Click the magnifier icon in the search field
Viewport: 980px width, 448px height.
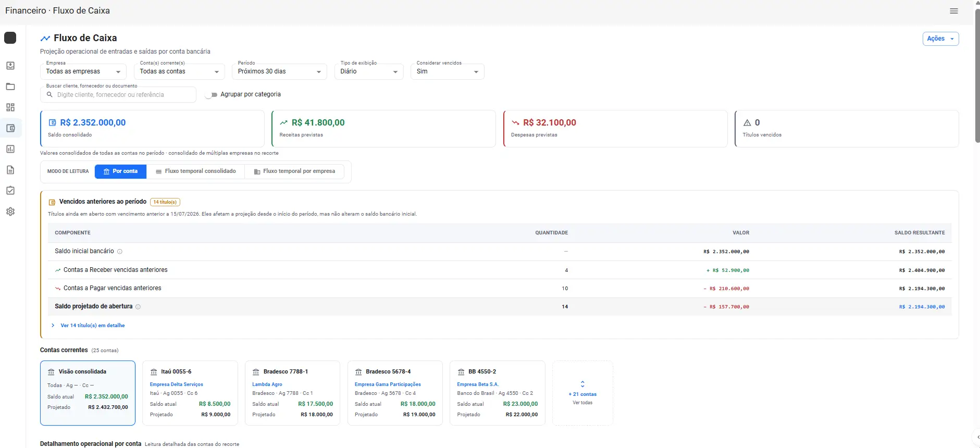49,95
